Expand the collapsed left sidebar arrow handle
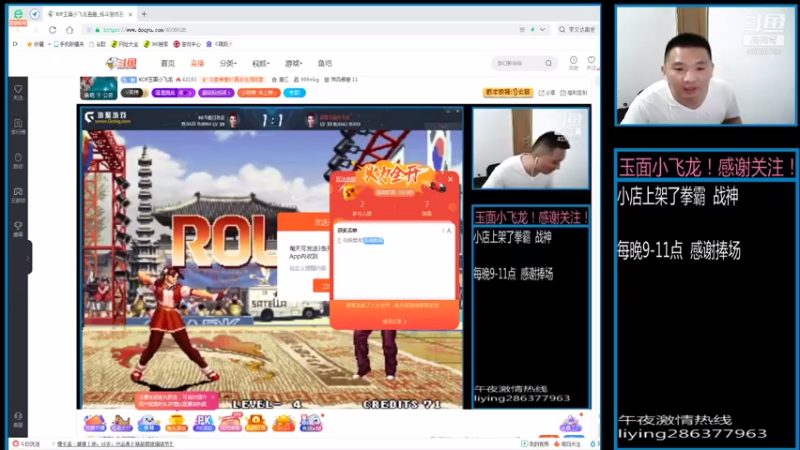Image resolution: width=800 pixels, height=450 pixels. point(28,258)
